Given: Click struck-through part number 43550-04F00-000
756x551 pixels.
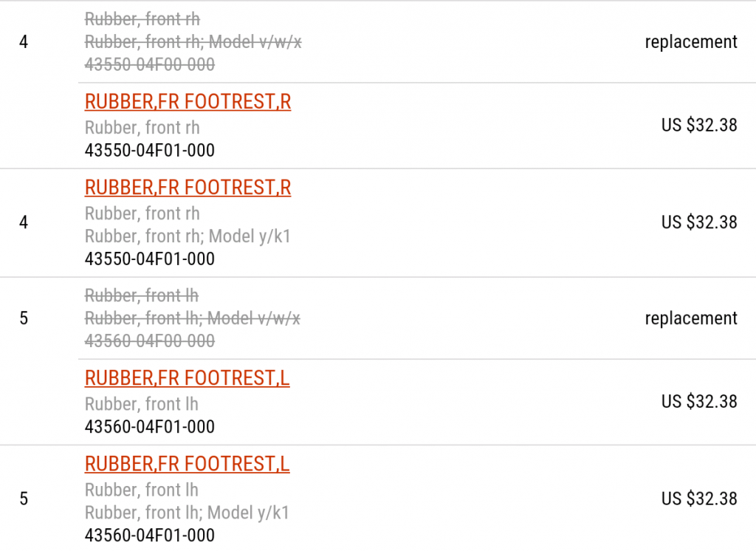Looking at the screenshot, I should (150, 65).
